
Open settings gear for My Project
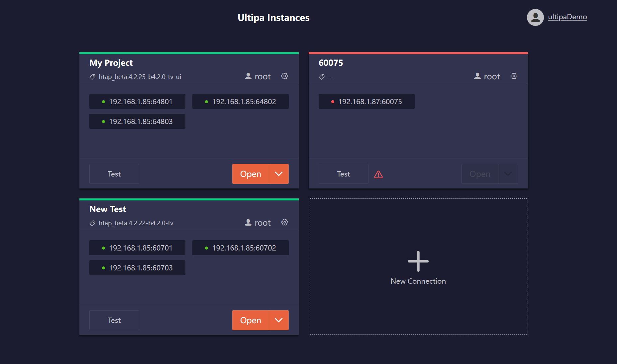coord(285,76)
